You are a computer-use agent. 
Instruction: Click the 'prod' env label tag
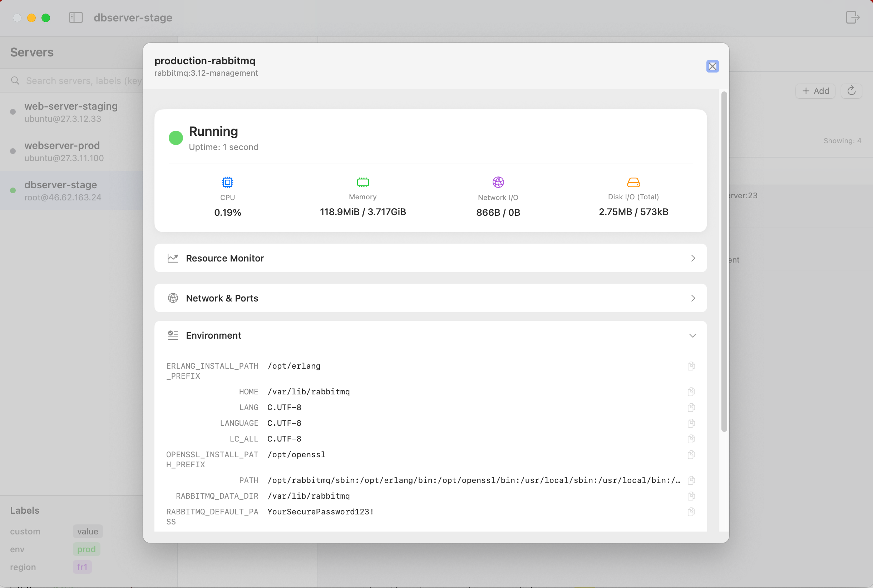pyautogui.click(x=87, y=549)
